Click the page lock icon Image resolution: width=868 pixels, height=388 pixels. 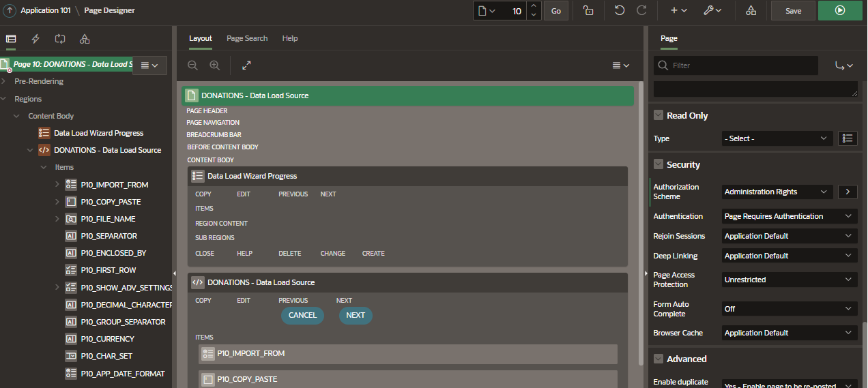[588, 11]
